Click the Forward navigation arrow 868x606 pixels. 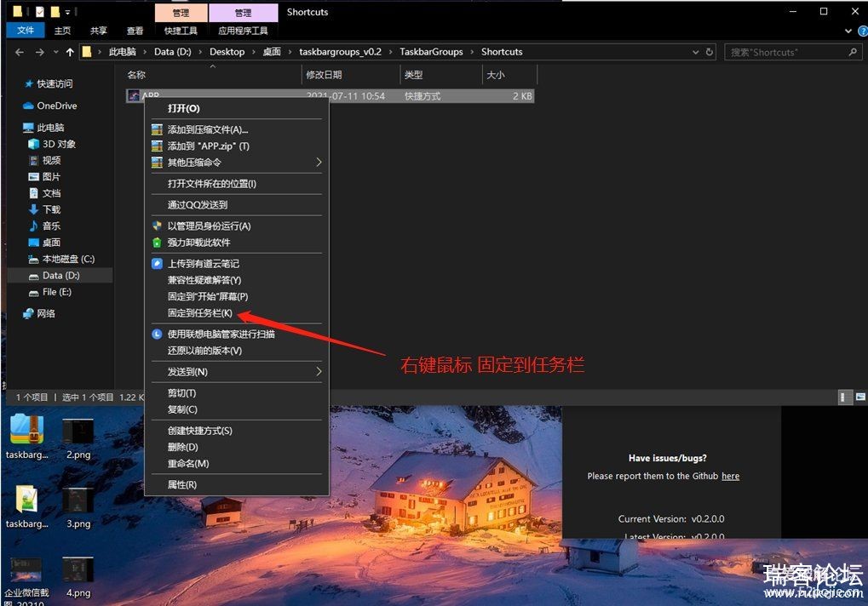click(39, 52)
